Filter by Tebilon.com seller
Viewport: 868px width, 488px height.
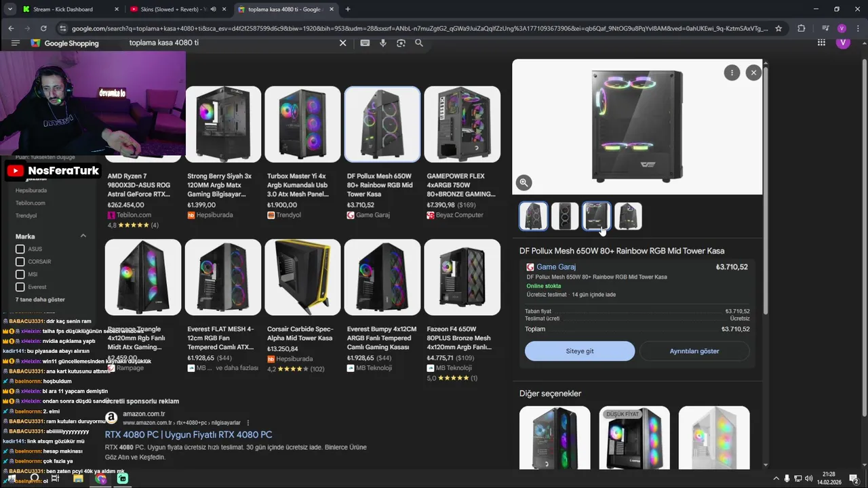point(31,203)
